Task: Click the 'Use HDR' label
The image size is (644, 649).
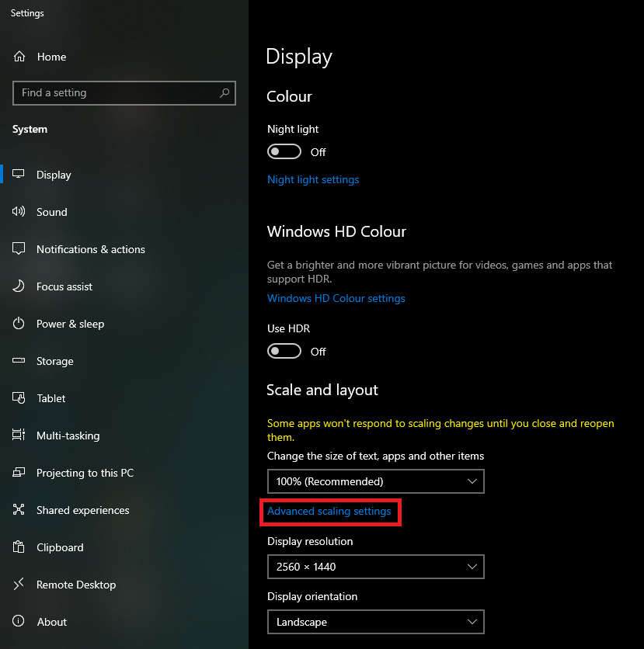Action: (x=289, y=328)
